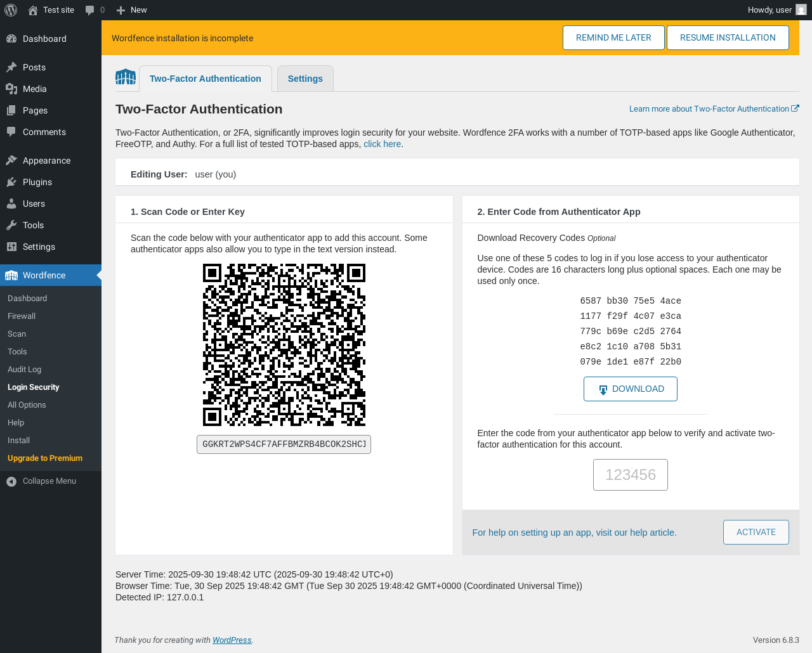Screen dimensions: 812x653
Task: Open the Install submenu item
Action: tap(19, 441)
